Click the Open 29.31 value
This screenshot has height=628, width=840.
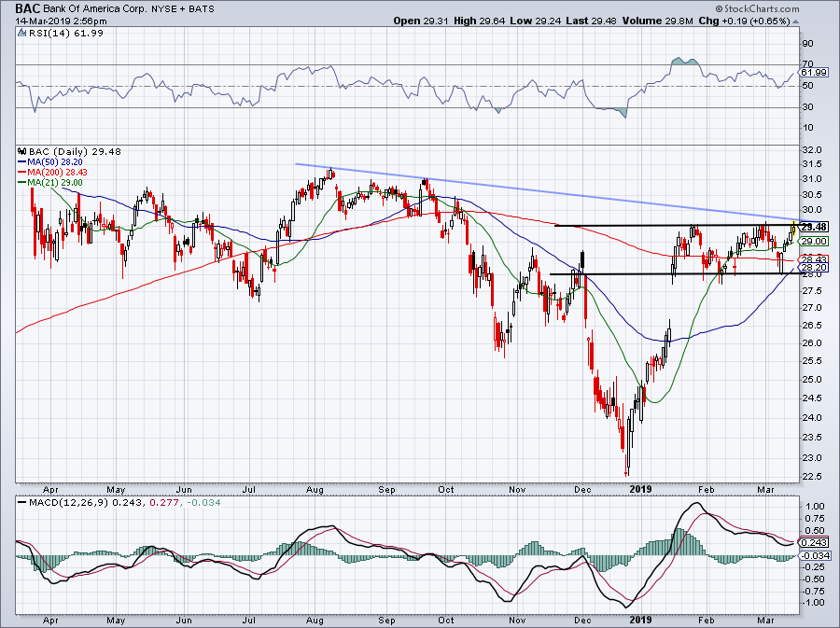421,21
